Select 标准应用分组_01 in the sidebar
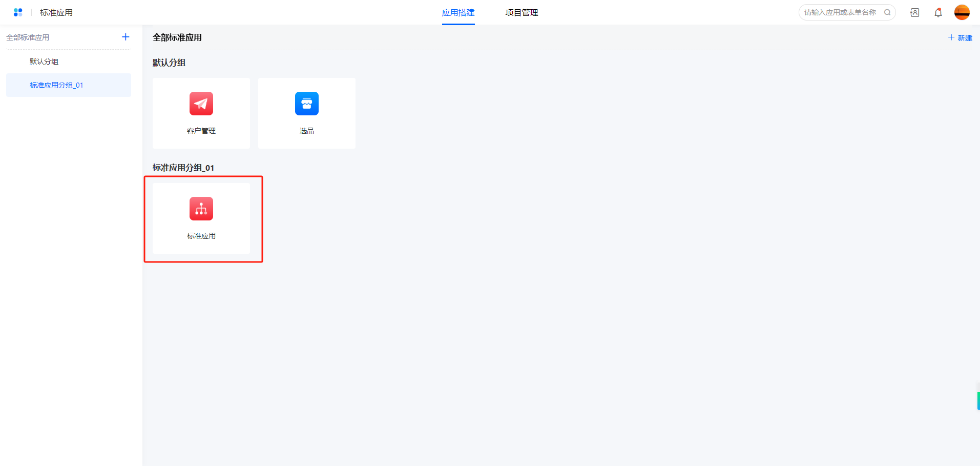This screenshot has width=980, height=466. (56, 85)
